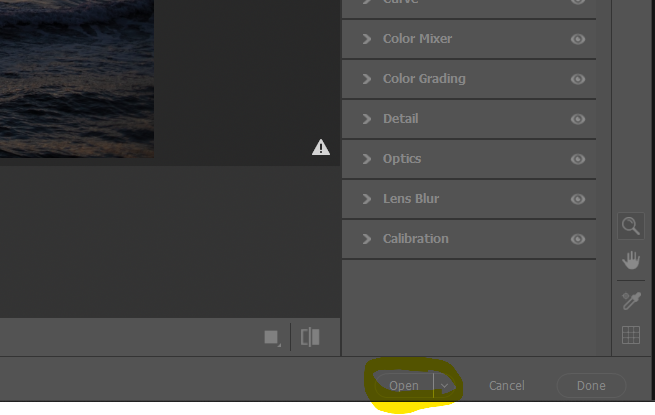Toggle the grid overlay icon
The width and height of the screenshot is (655, 415).
pyautogui.click(x=630, y=336)
